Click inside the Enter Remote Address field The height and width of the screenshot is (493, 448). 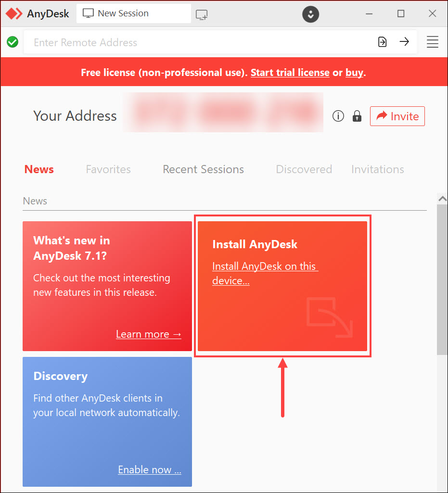144,42
